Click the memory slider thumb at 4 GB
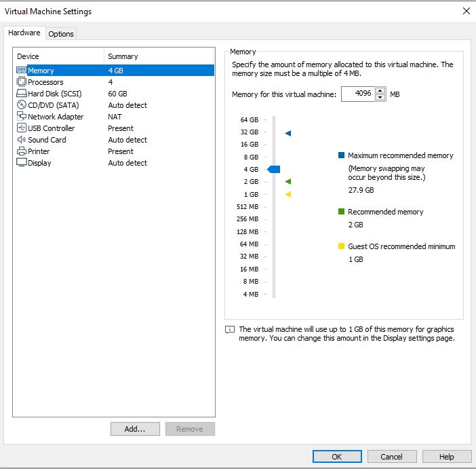Viewport: 476px width, 469px height. [274, 169]
